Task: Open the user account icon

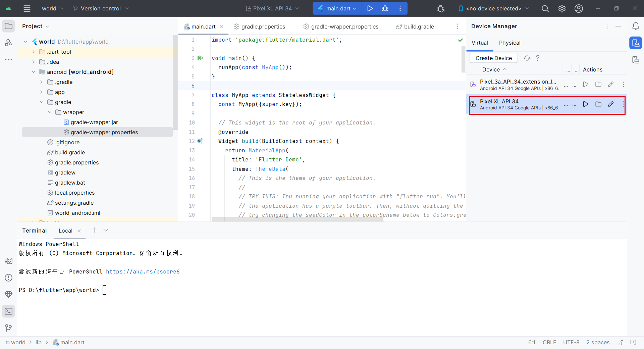Action: pyautogui.click(x=579, y=8)
